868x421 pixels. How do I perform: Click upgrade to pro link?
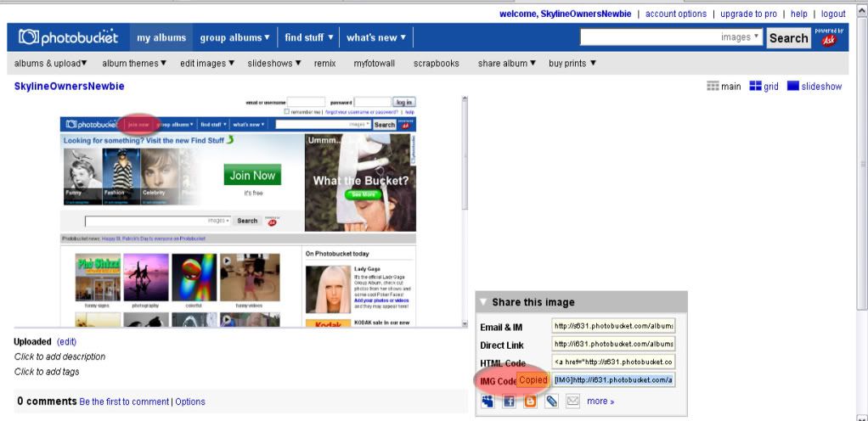(x=748, y=14)
